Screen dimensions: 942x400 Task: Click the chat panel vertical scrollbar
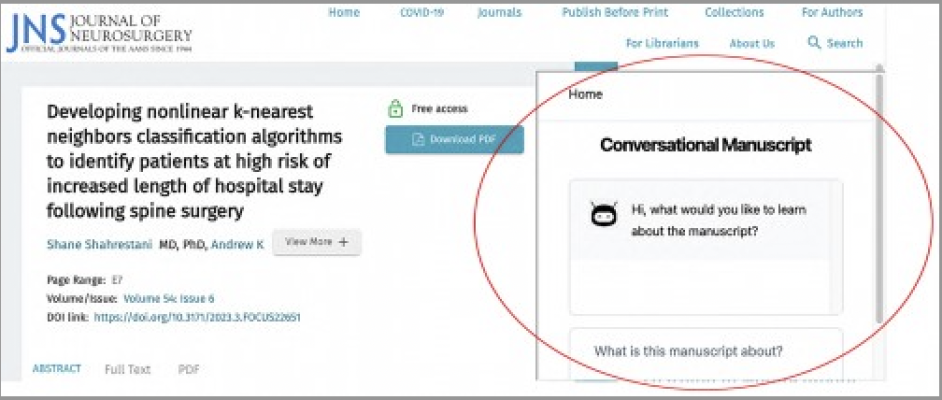pyautogui.click(x=878, y=200)
